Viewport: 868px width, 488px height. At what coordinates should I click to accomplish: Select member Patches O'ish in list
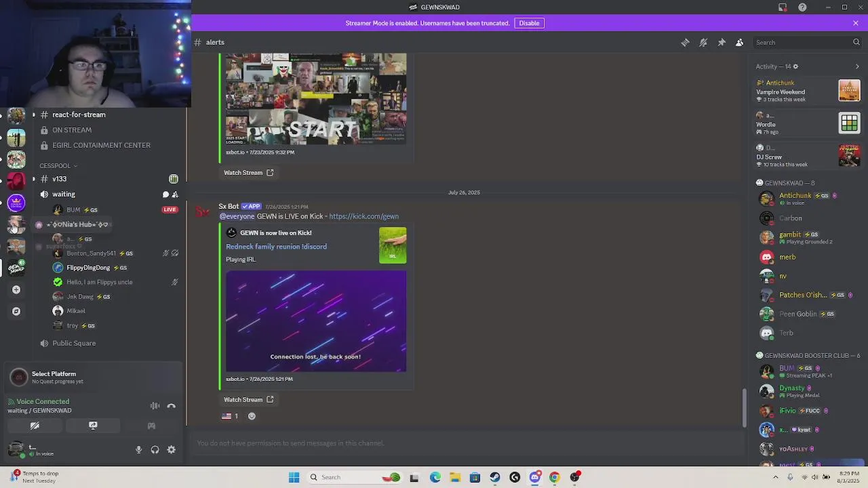808,295
